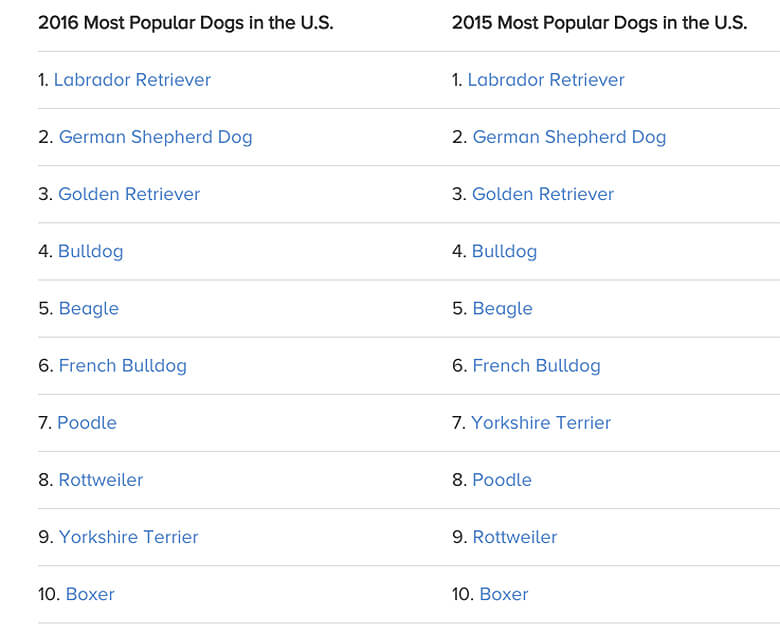Select Bulldog link in 2016 list

91,251
